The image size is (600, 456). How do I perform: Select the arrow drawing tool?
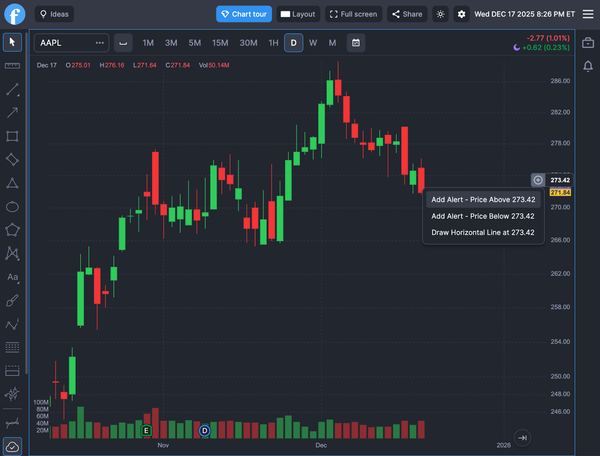tap(12, 112)
